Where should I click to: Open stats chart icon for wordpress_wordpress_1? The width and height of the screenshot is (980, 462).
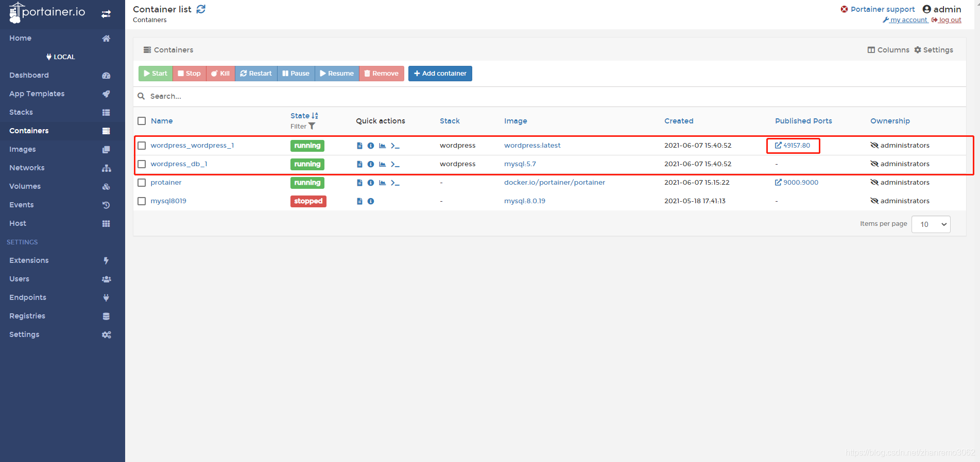pyautogui.click(x=383, y=146)
